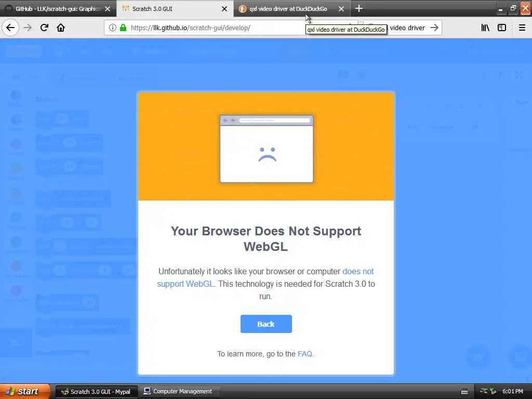Click the 'Your Browser Does Not Support WebGL' heading
The height and width of the screenshot is (399, 532).
(266, 238)
